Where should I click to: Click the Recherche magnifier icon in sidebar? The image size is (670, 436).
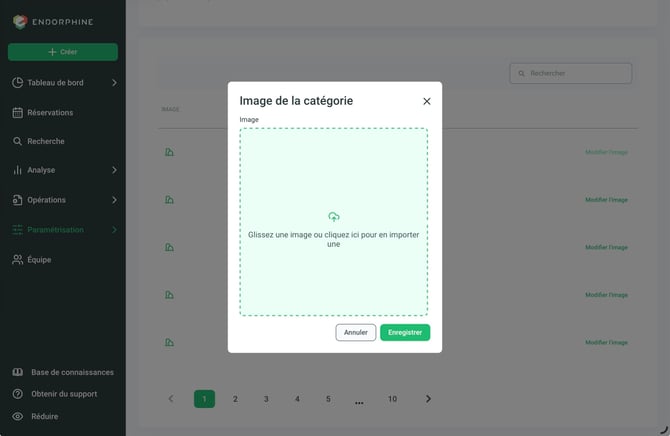(x=18, y=141)
